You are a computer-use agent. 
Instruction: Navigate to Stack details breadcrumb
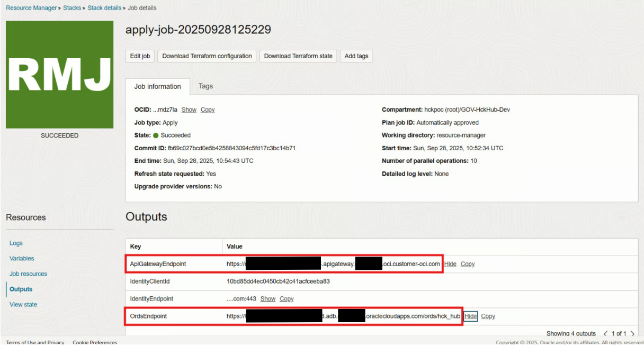(x=105, y=8)
